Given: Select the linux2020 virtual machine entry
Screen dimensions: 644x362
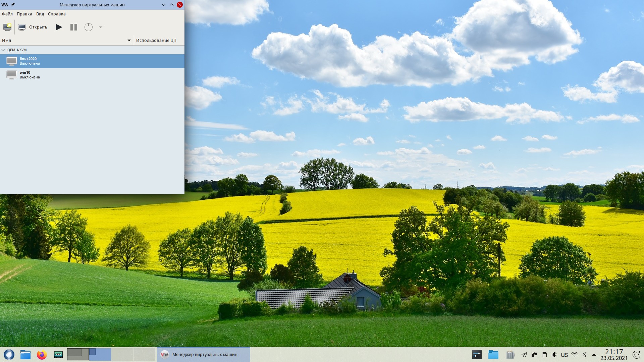Looking at the screenshot, I should click(x=28, y=61).
